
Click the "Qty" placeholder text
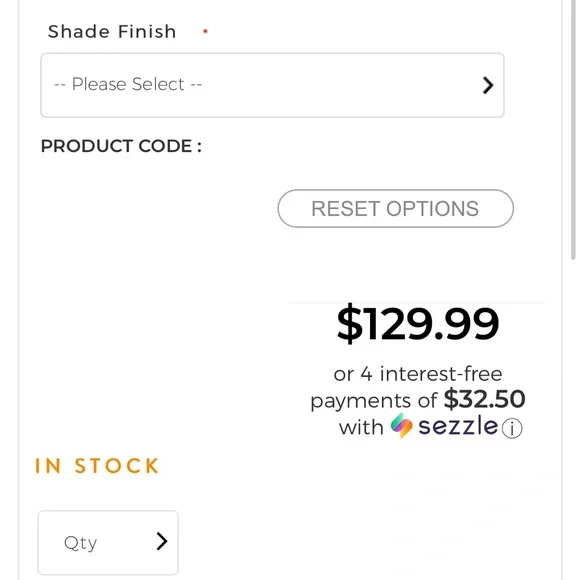[x=80, y=543]
